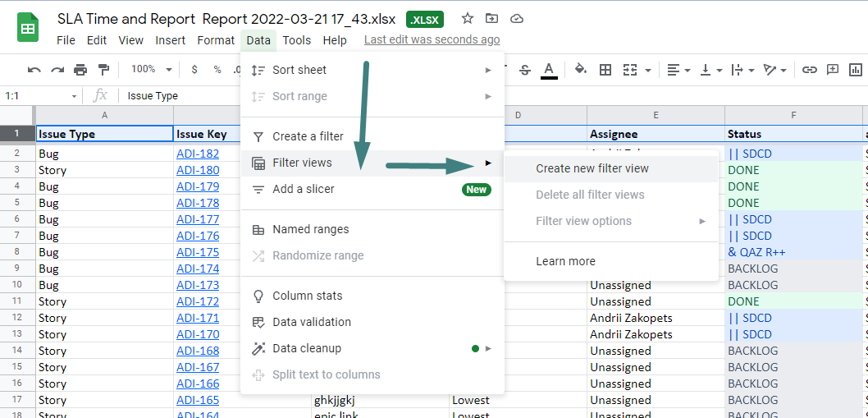Click the insert link icon
The image size is (868, 418).
tap(810, 70)
